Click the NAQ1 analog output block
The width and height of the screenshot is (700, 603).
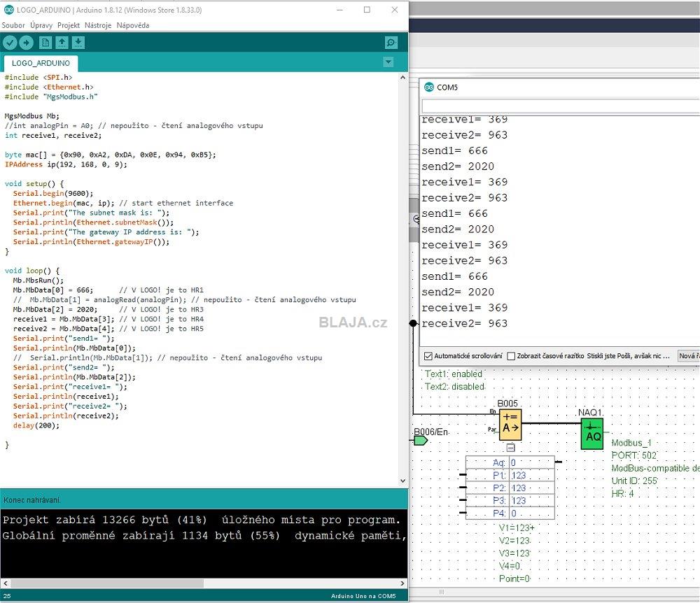tap(592, 434)
